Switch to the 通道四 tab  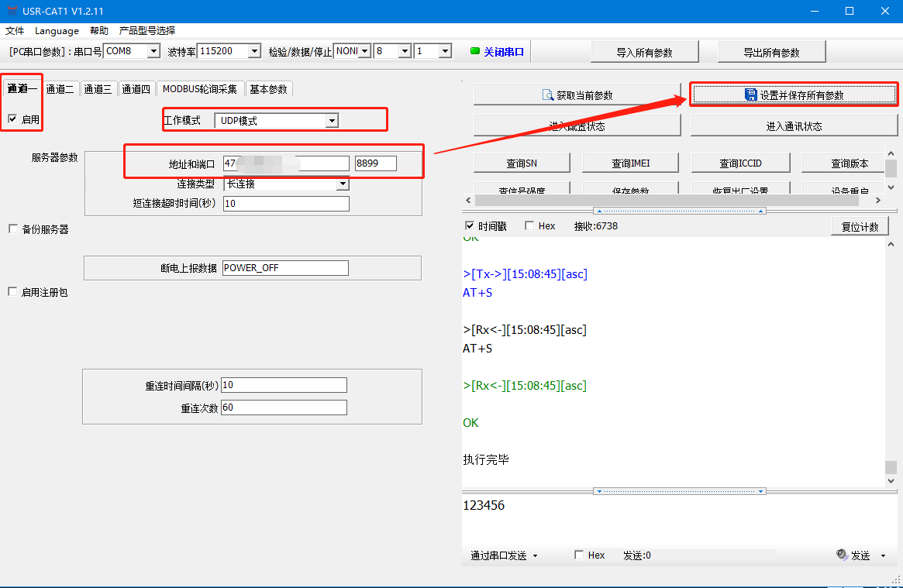coord(136,88)
